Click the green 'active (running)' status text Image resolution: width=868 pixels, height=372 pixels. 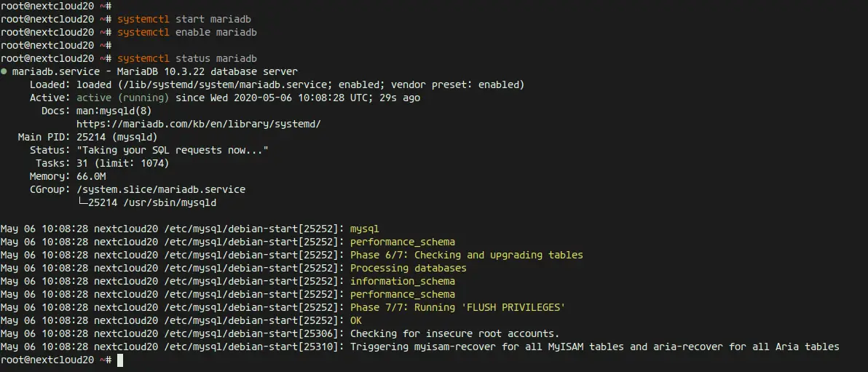123,98
